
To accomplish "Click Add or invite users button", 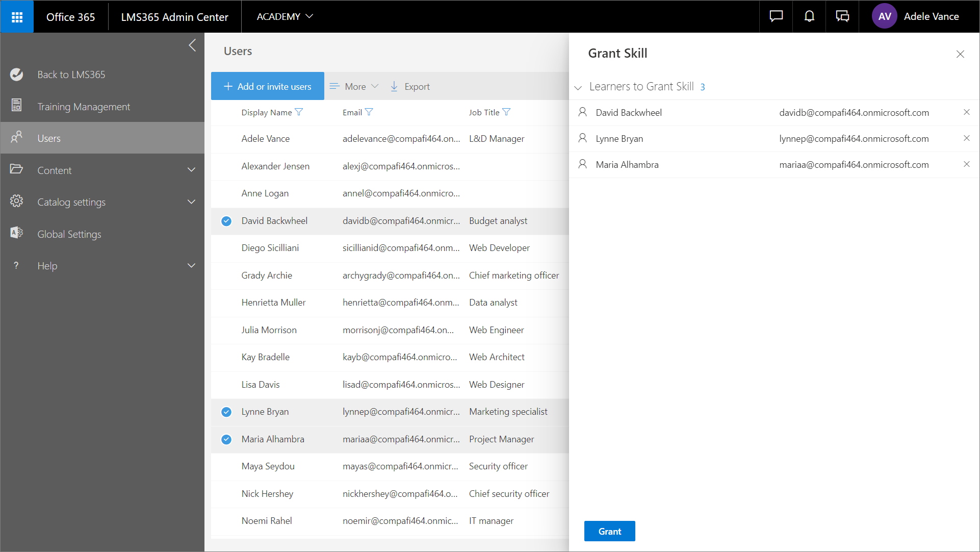I will point(268,86).
